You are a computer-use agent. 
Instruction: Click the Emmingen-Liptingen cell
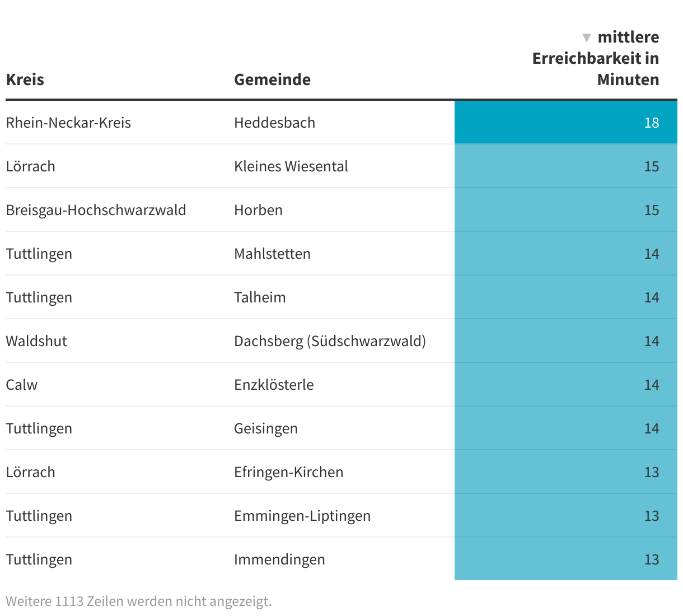(x=302, y=516)
